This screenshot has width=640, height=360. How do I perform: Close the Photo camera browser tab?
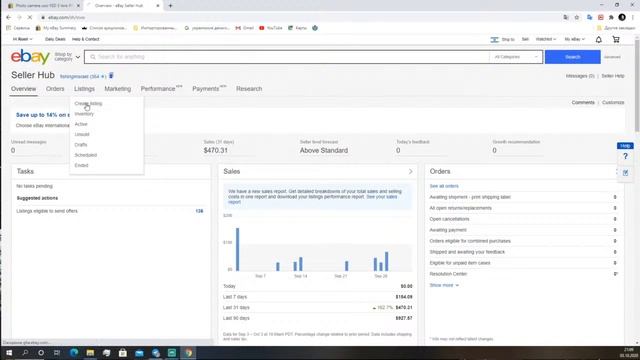click(78, 6)
